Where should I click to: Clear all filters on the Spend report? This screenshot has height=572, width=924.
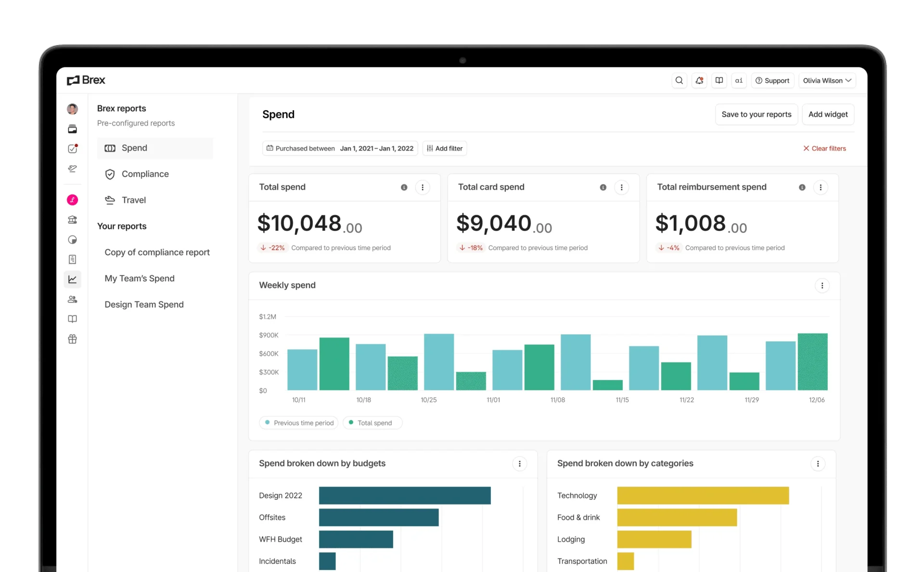tap(824, 148)
